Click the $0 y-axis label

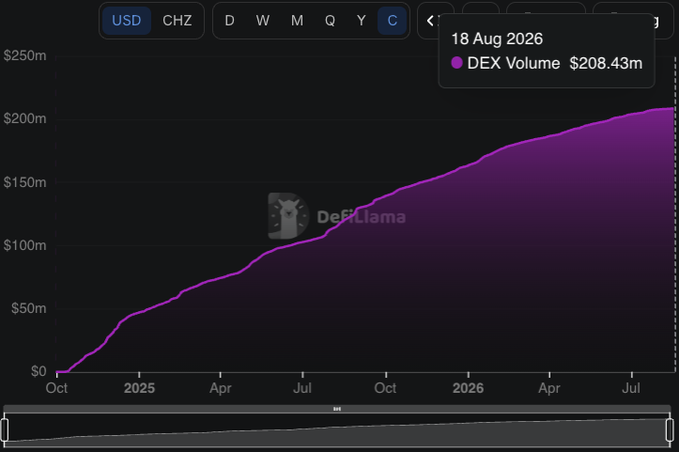(38, 371)
